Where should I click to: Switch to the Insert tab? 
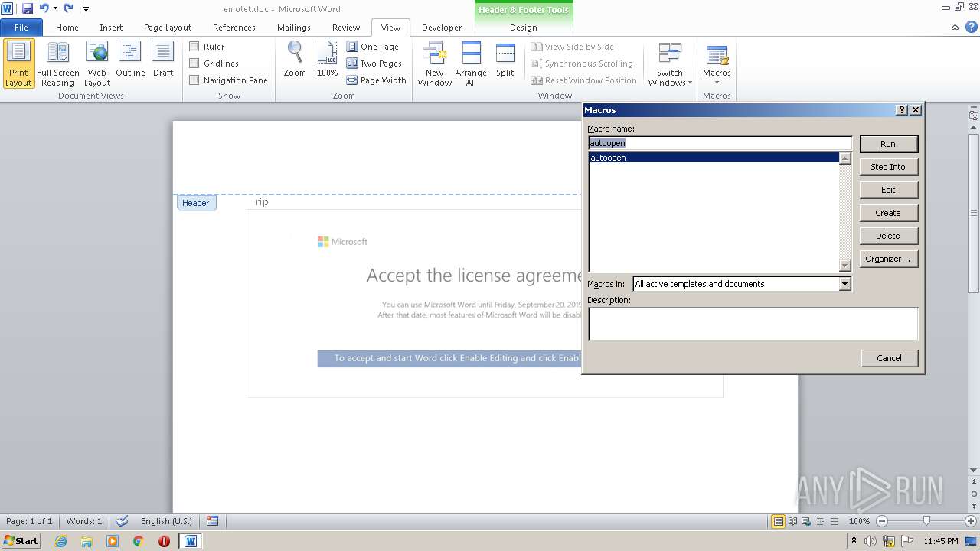[111, 28]
